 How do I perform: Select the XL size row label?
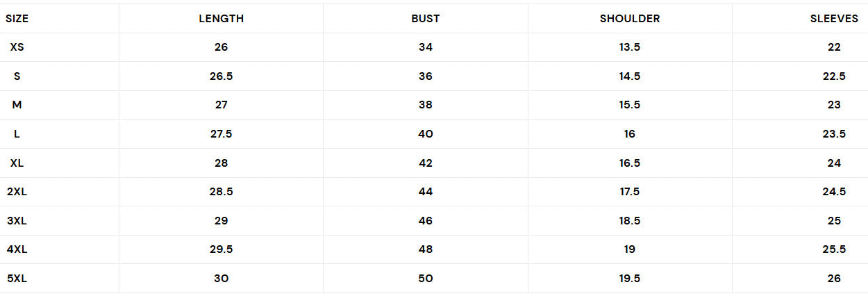[17, 163]
